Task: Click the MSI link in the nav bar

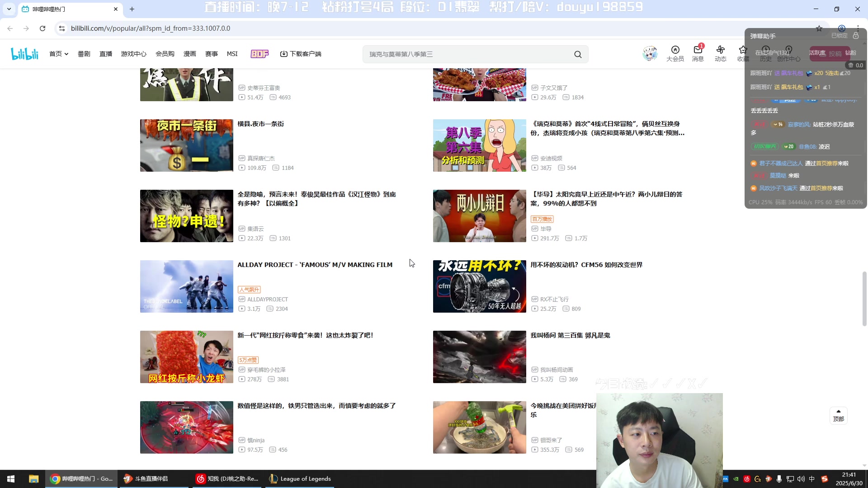Action: [232, 54]
